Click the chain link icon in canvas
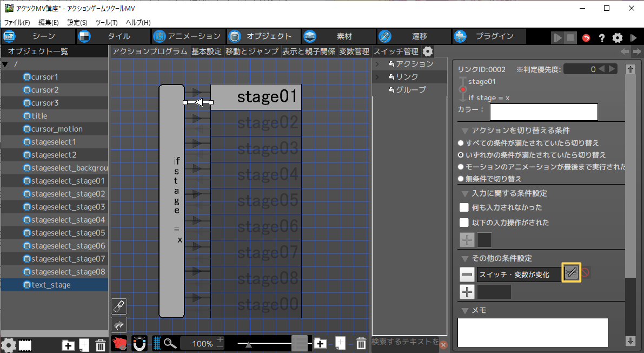The image size is (644, 353). [119, 306]
